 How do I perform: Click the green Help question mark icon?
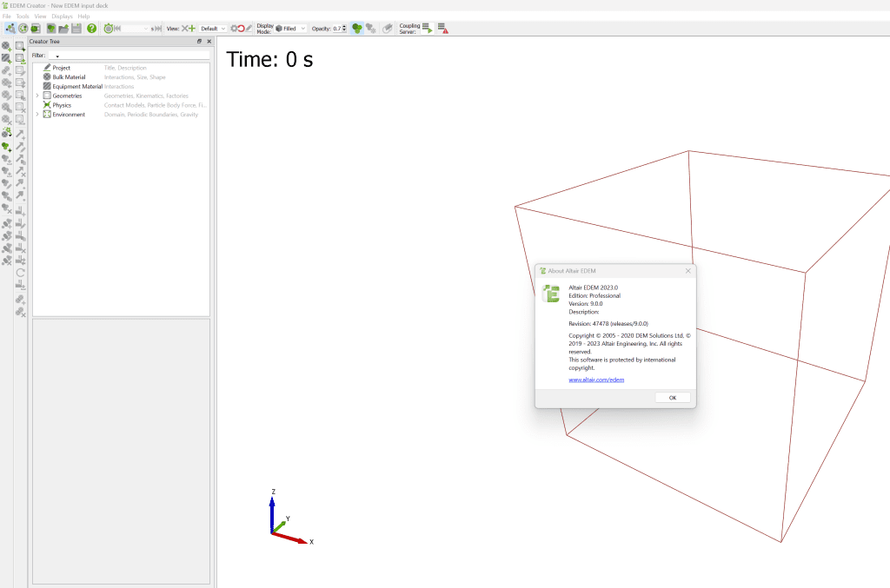pos(91,29)
